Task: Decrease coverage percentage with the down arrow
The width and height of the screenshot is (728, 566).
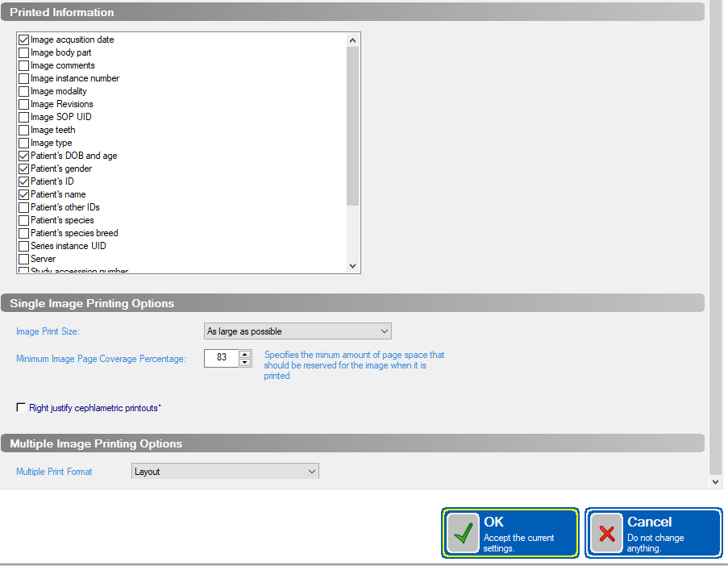Action: (x=244, y=362)
